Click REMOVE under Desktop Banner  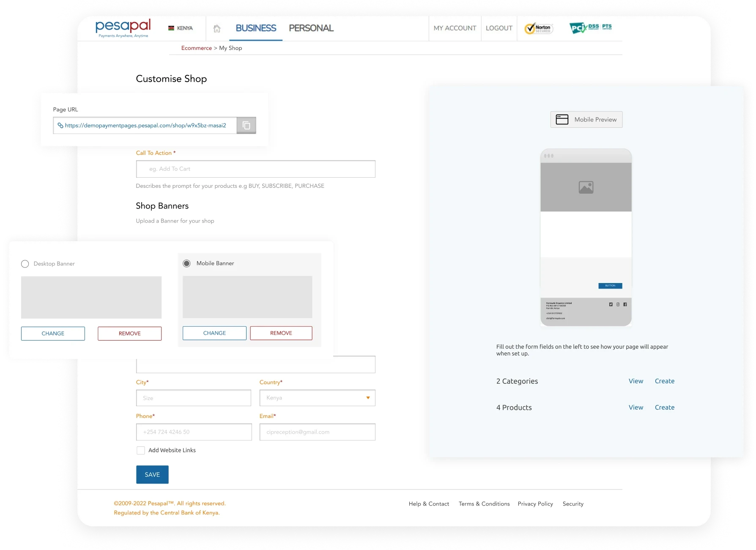coord(129,334)
